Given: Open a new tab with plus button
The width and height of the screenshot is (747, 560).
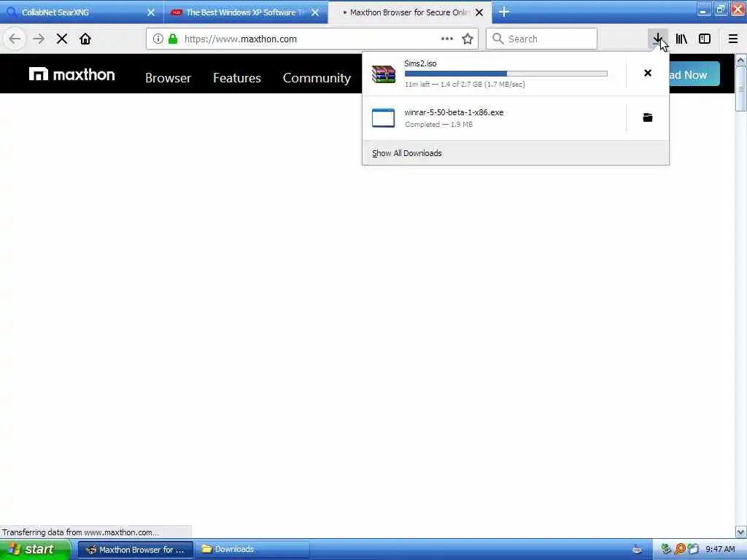Looking at the screenshot, I should (x=504, y=12).
